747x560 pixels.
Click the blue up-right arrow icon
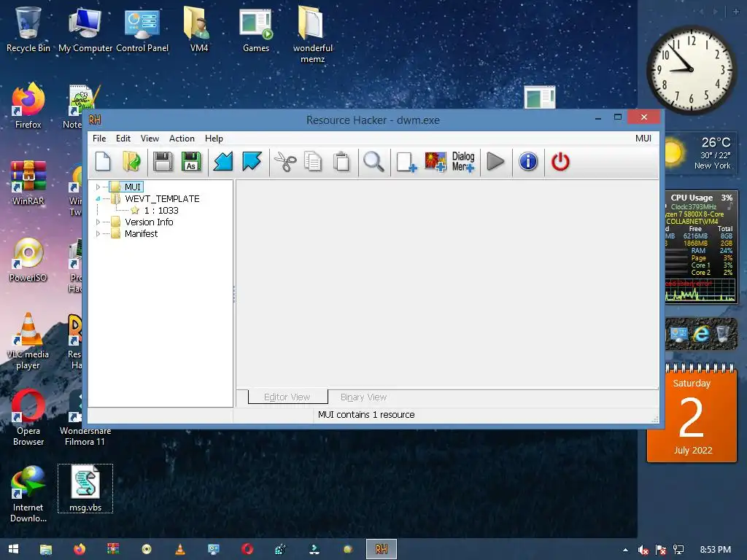(252, 161)
